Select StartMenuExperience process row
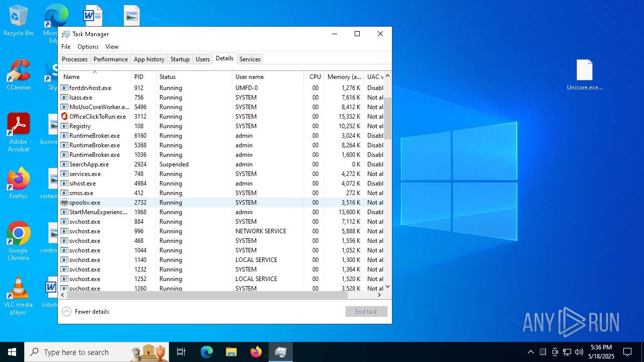Screen dimensions: 644x362 [221, 212]
